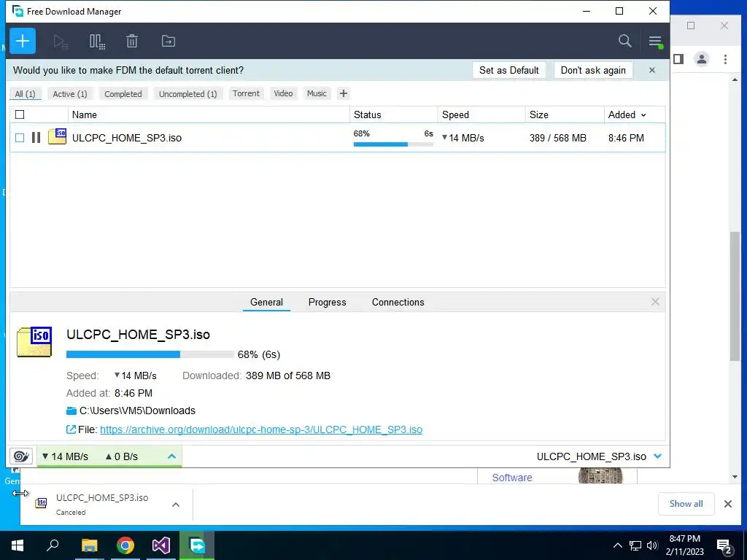Expand the speed limit panel chevron

click(171, 456)
